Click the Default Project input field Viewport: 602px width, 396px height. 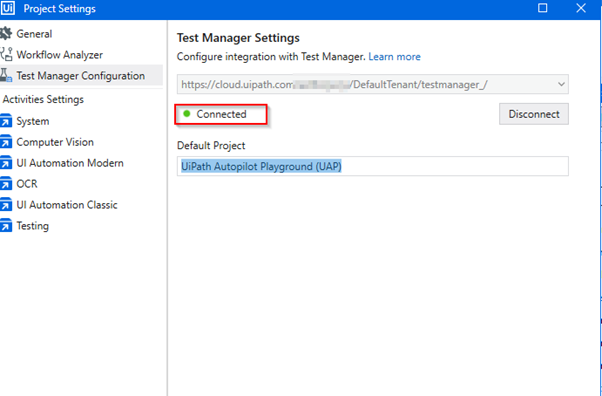click(372, 166)
